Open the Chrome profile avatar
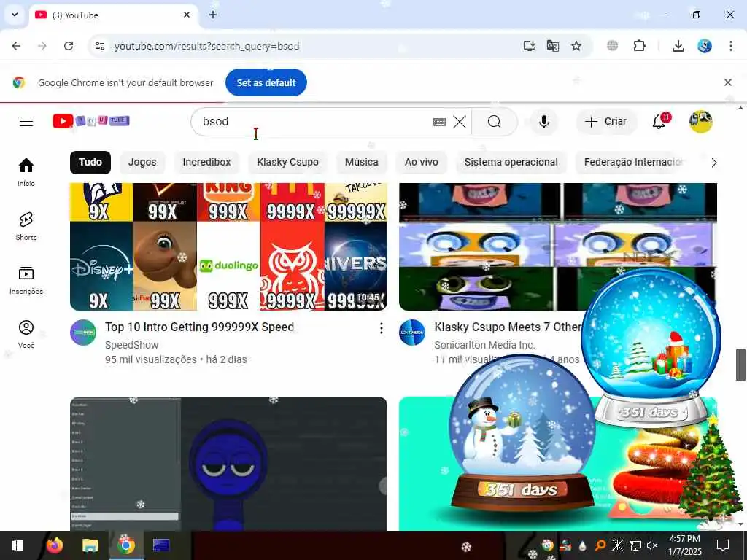The height and width of the screenshot is (560, 747). 705,46
